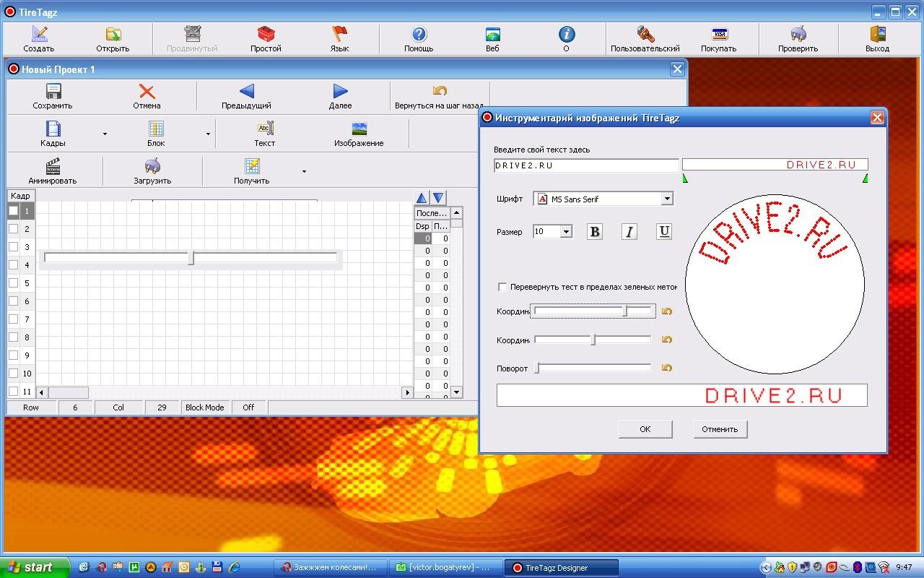Click the Покупать VISA icon
This screenshot has height=578, width=924.
click(x=719, y=34)
